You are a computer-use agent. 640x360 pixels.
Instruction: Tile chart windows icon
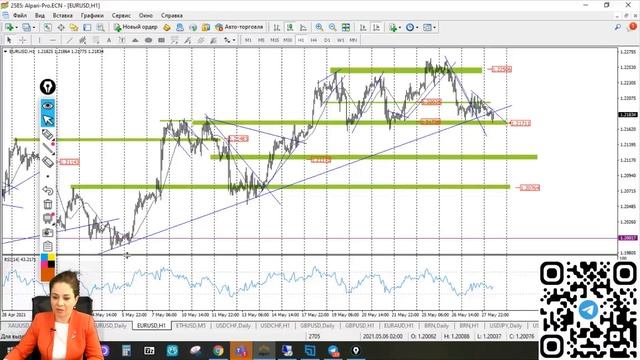click(346, 27)
